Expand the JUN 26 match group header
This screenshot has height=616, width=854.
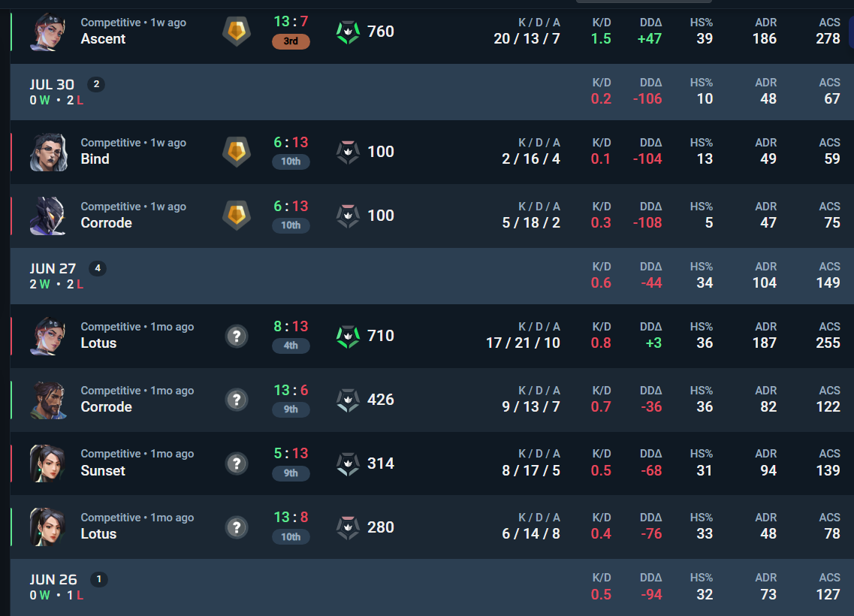point(432,587)
